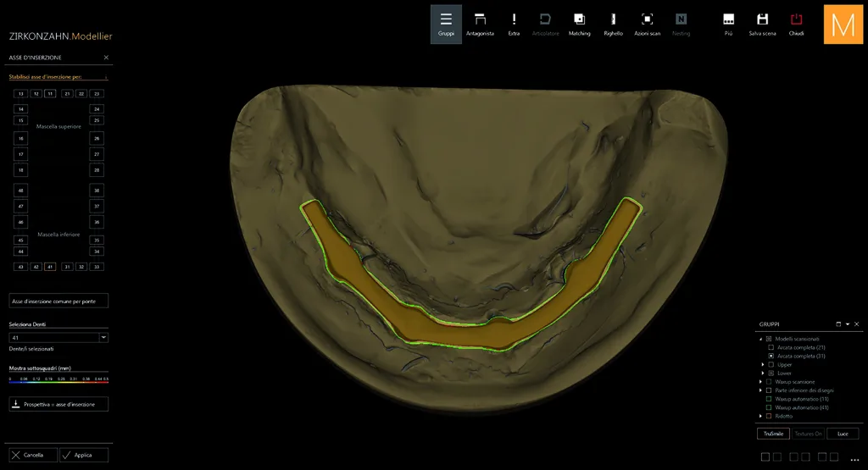Expand the Waxup scansione tree node

[x=760, y=382]
